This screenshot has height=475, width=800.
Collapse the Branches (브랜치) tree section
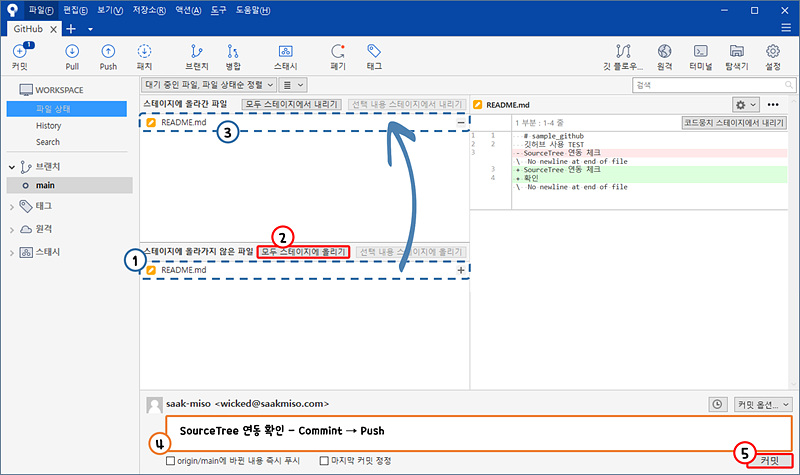pos(12,167)
